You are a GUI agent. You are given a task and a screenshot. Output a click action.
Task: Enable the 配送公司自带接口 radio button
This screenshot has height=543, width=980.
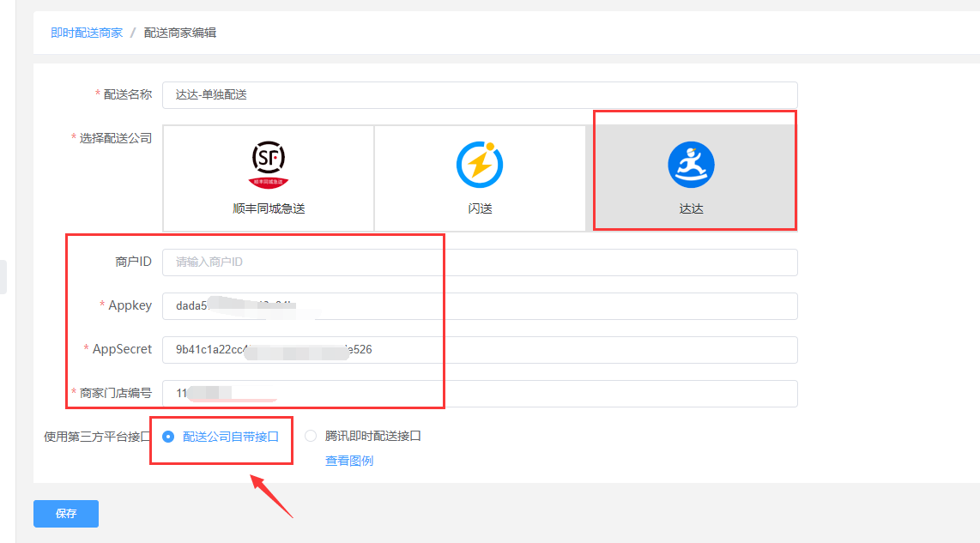tap(168, 436)
